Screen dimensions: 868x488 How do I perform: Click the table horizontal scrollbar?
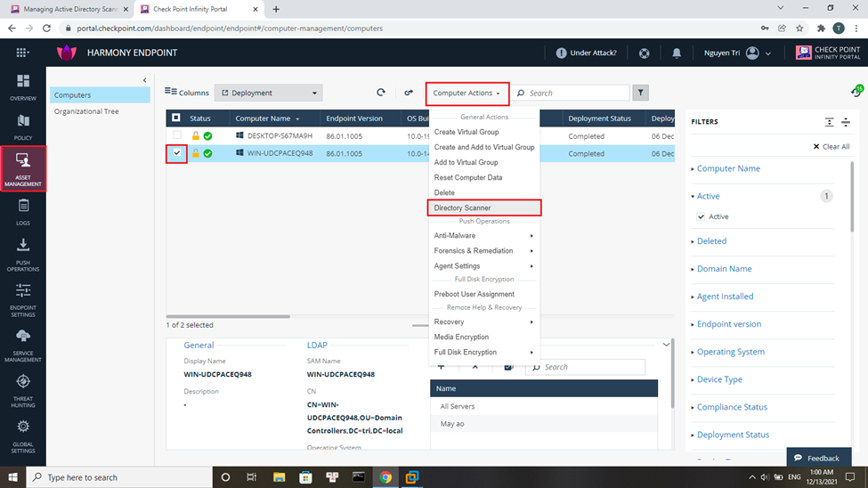[228, 316]
